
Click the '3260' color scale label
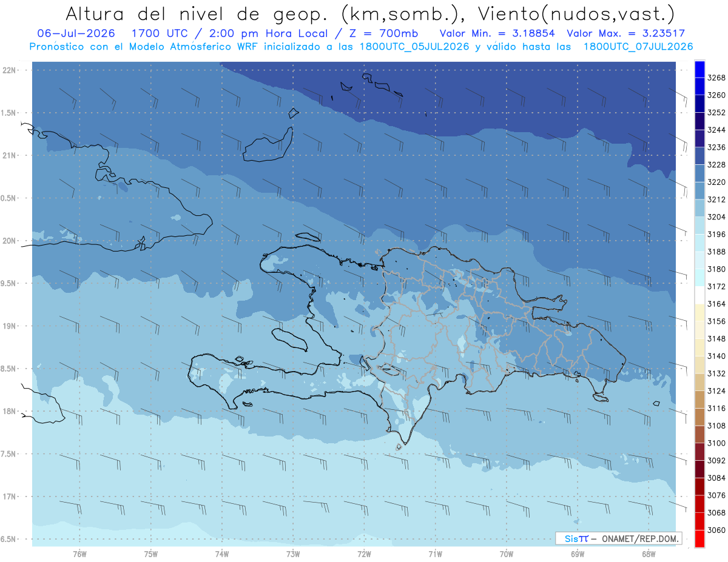click(716, 95)
